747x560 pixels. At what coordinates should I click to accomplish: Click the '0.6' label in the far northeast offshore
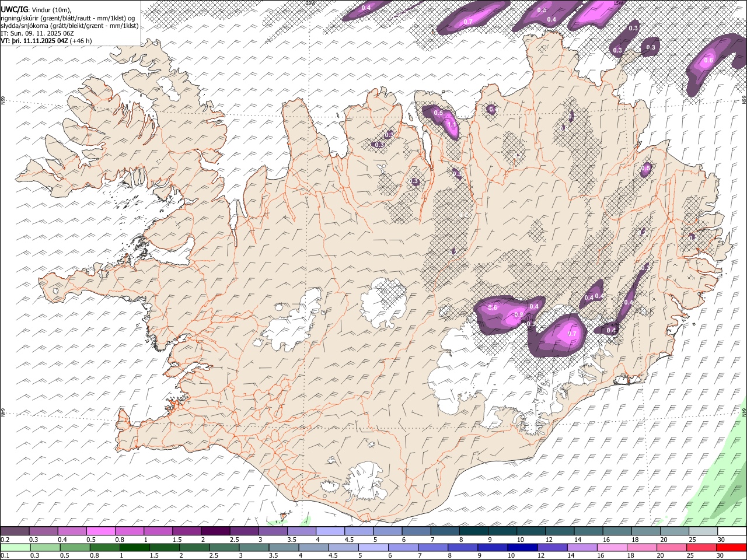click(708, 60)
